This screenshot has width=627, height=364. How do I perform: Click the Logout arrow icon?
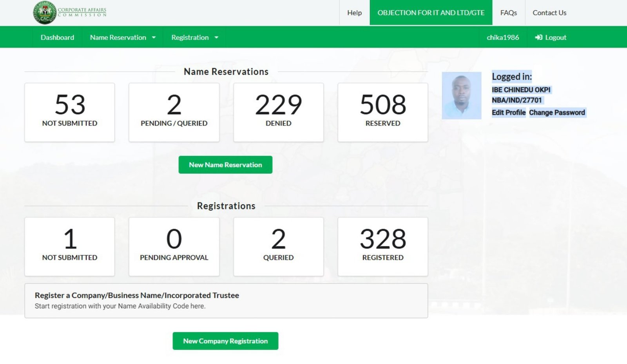coord(538,37)
